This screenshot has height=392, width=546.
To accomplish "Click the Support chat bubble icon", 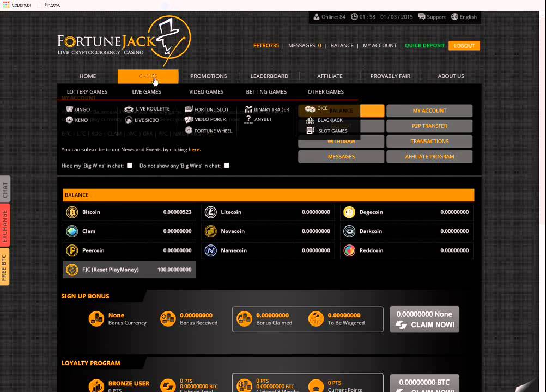I will 422,17.
